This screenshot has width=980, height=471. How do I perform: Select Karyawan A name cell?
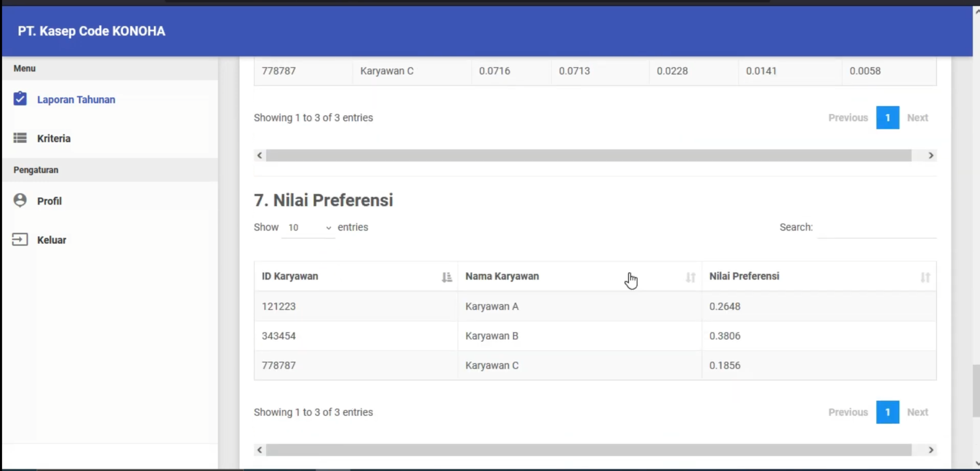tap(580, 306)
